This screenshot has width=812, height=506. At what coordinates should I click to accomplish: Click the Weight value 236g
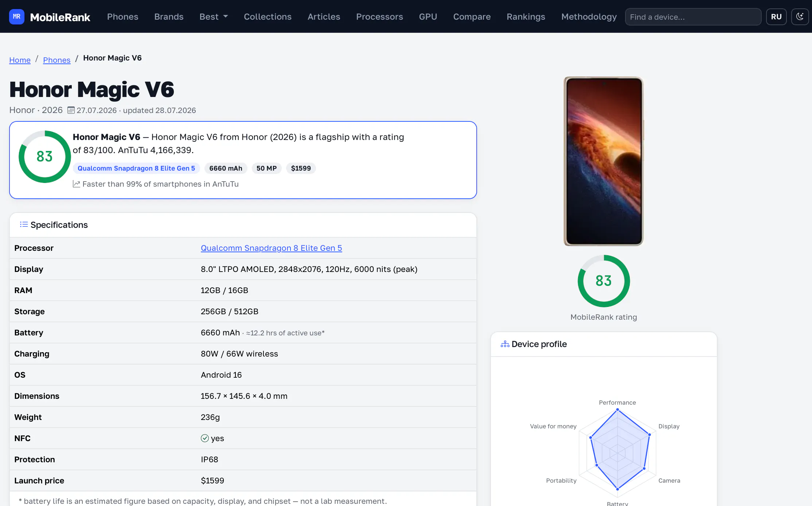tap(210, 417)
